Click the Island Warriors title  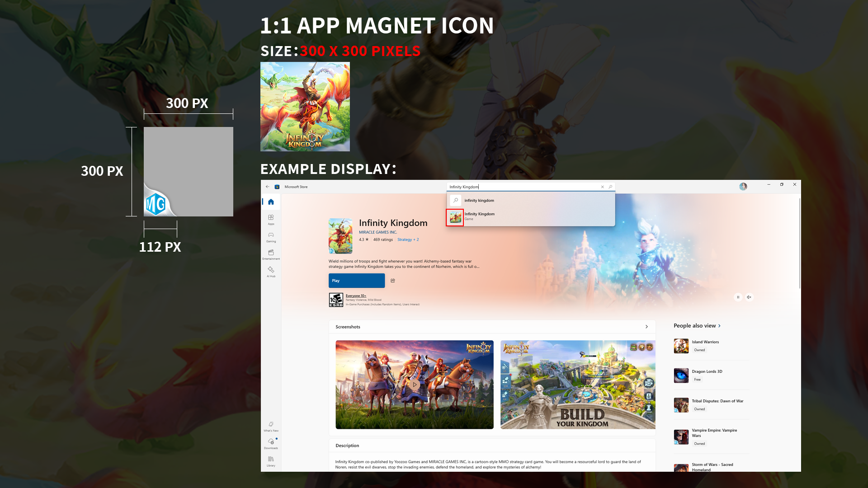705,342
